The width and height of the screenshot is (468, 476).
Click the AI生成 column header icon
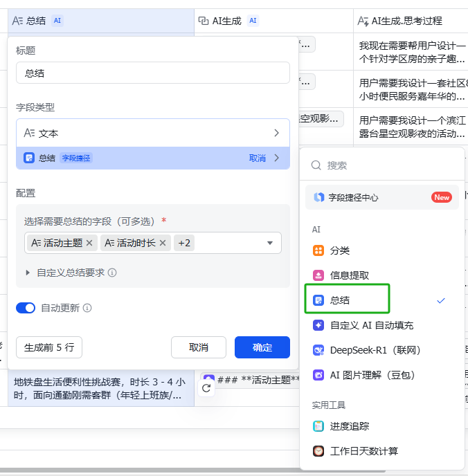click(203, 21)
